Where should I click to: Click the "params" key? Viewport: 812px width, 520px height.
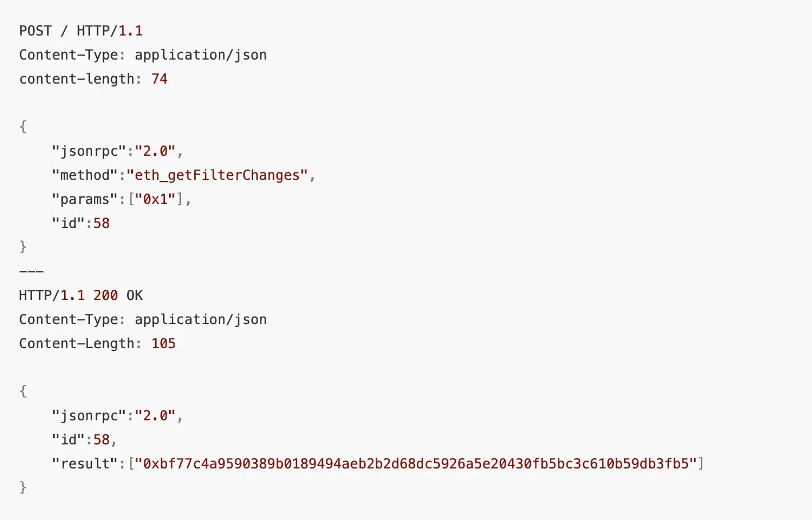85,199
